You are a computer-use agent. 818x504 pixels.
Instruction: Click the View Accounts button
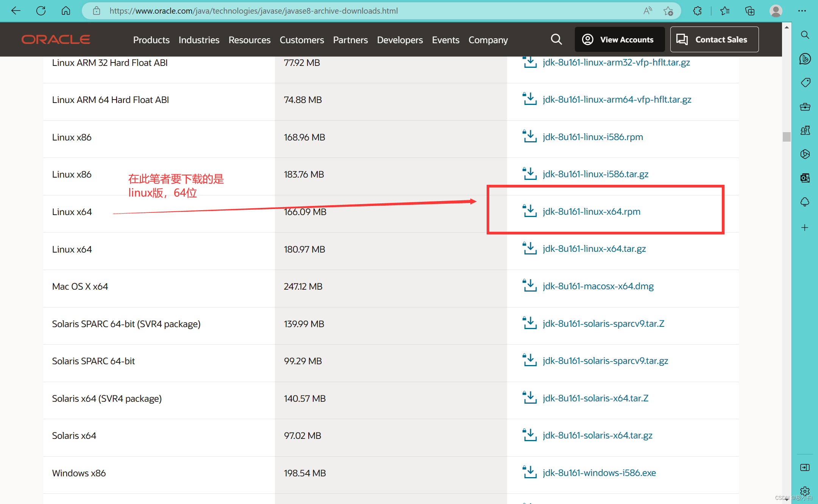coord(620,39)
